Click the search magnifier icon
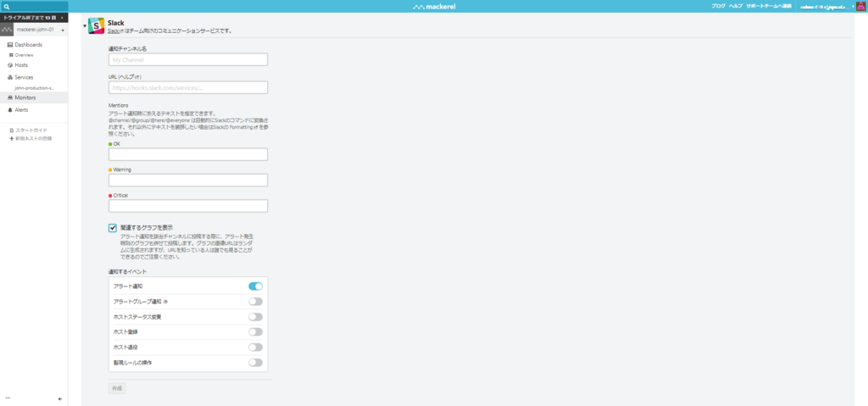This screenshot has height=406, width=868. tap(7, 7)
